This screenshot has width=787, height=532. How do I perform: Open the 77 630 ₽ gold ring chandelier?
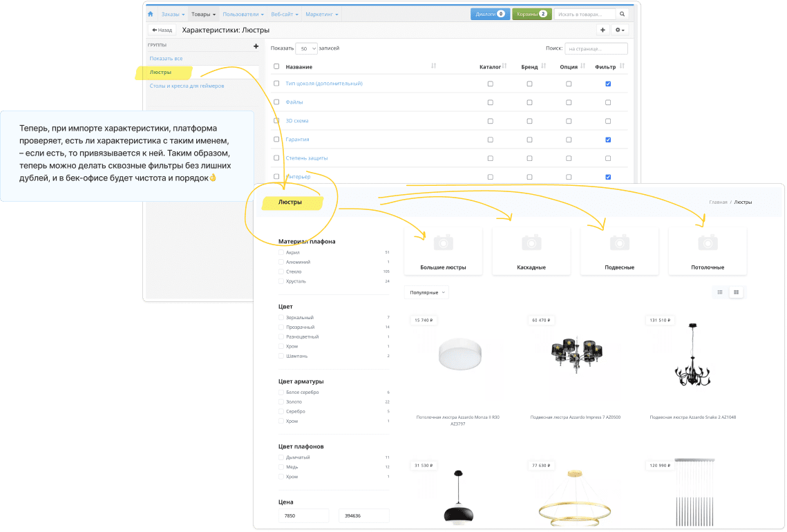575,498
